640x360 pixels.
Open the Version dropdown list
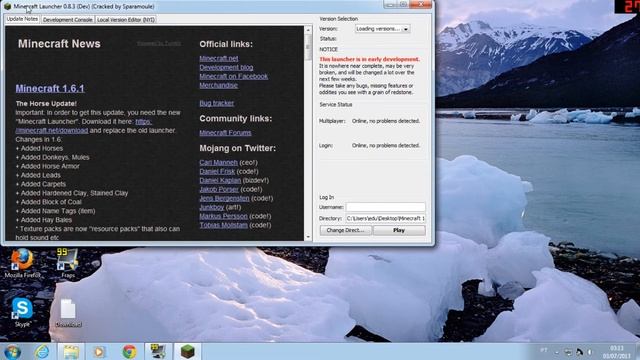(x=382, y=29)
